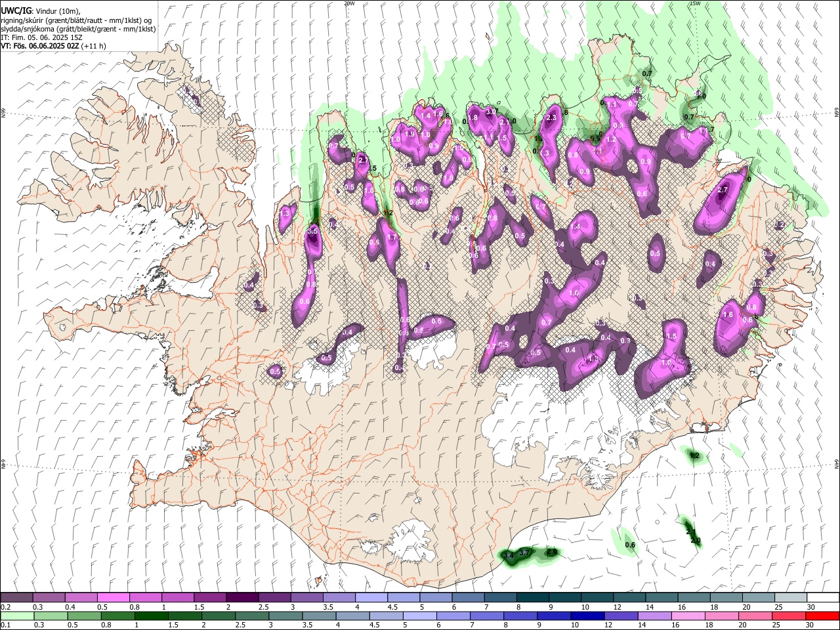
Task: Select the pure red swatch above 30 rain
Action: pyautogui.click(x=822, y=616)
